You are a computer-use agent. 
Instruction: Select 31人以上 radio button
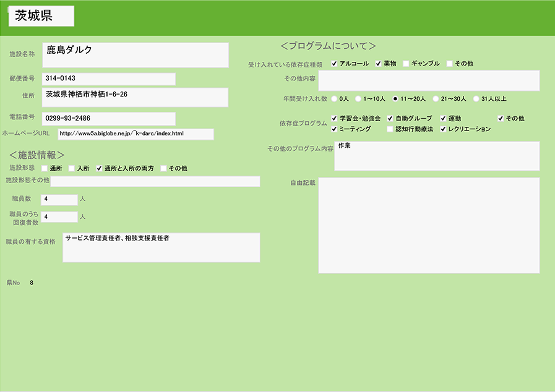(476, 98)
